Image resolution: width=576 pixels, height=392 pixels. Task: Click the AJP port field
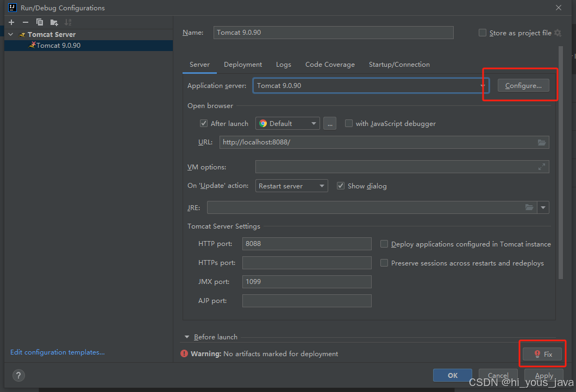[306, 301]
